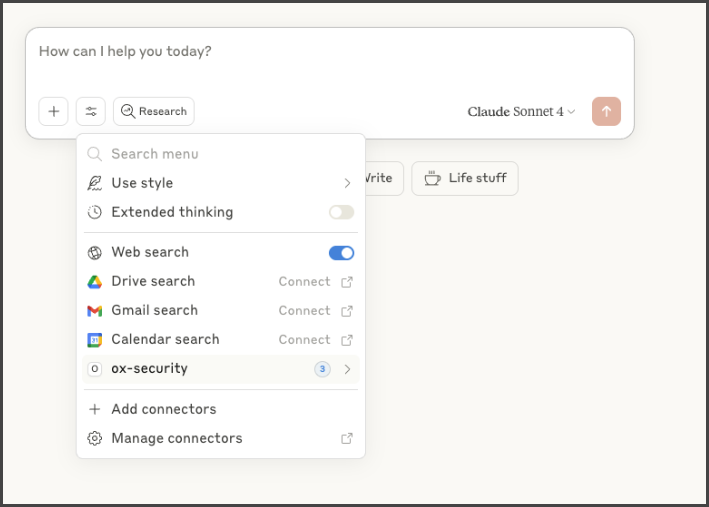Click the Gmail icon
Image resolution: width=709 pixels, height=507 pixels.
click(95, 311)
